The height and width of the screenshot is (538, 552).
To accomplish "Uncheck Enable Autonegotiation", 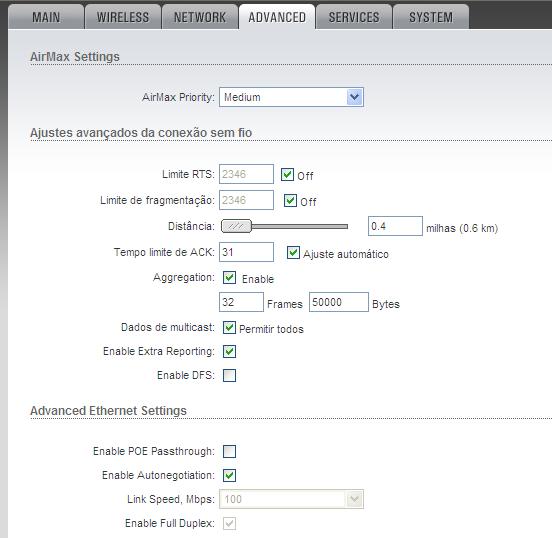I will [229, 475].
